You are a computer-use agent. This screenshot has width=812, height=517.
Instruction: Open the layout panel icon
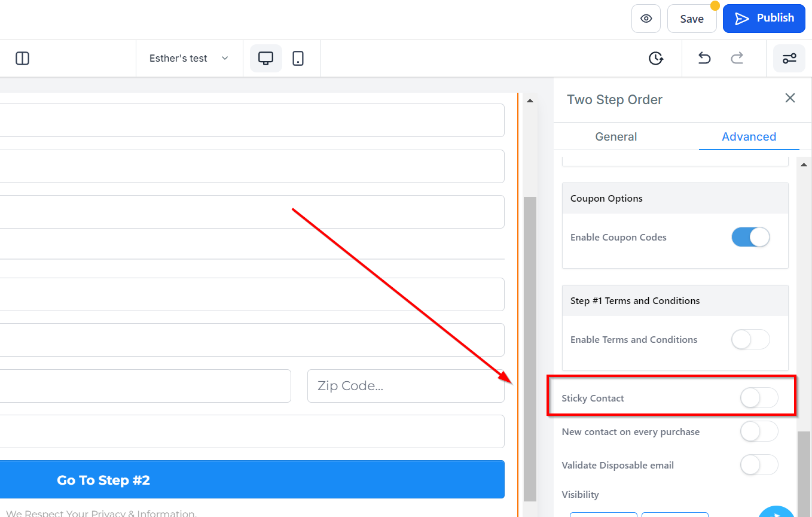pos(22,59)
